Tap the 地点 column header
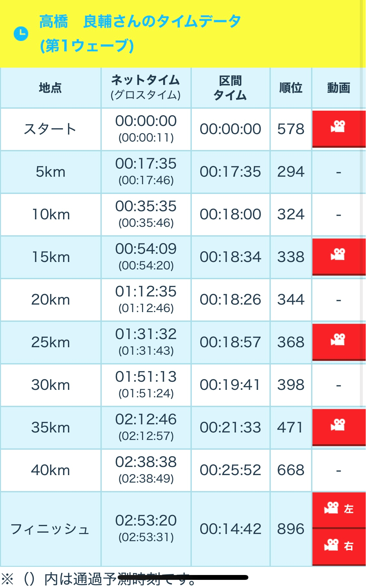The width and height of the screenshot is (366, 588). (50, 88)
